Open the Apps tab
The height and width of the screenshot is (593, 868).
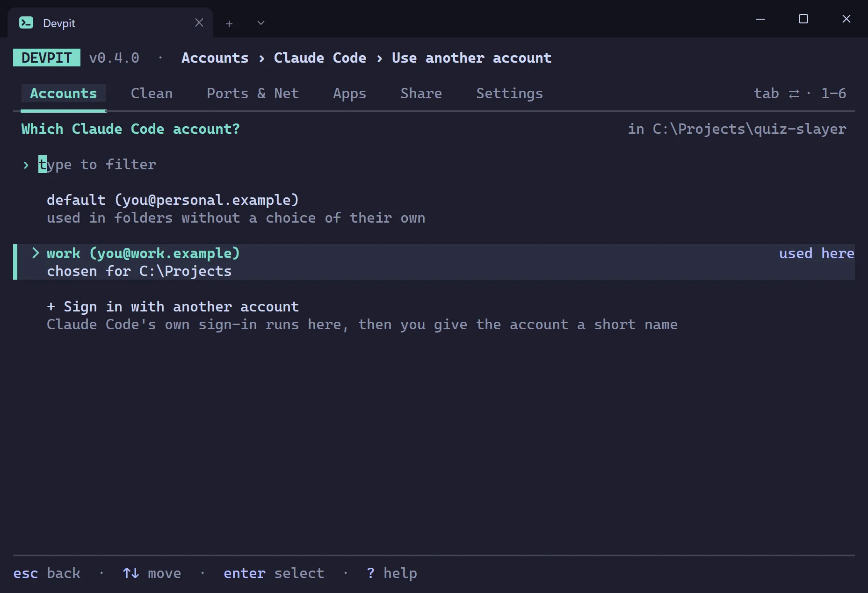(x=349, y=94)
